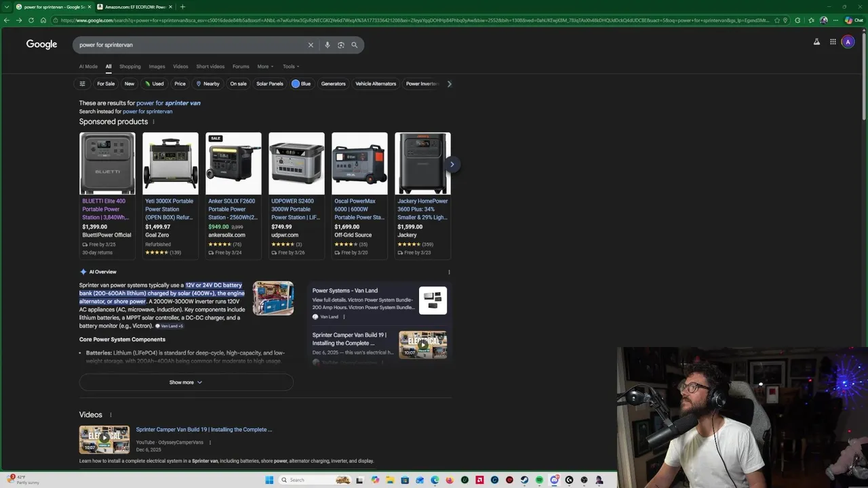Open a new browser tab

click(x=182, y=7)
